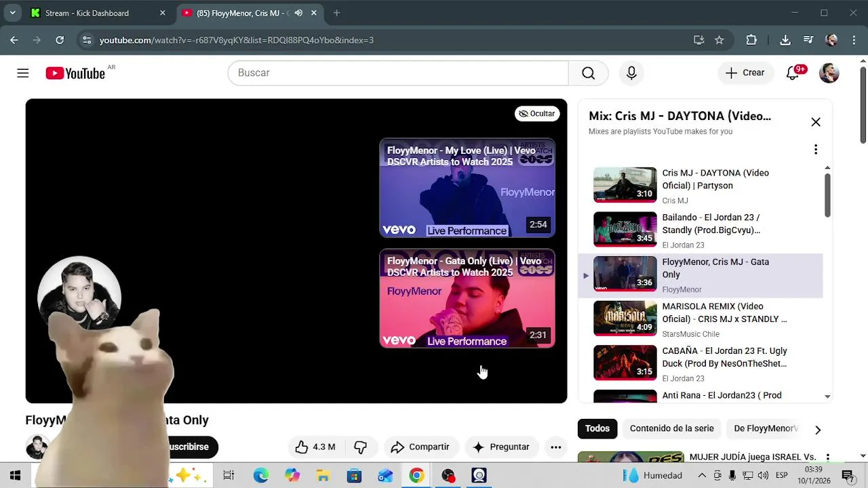Mute the YouTube tab audio icon
The height and width of the screenshot is (488, 868).
[298, 13]
